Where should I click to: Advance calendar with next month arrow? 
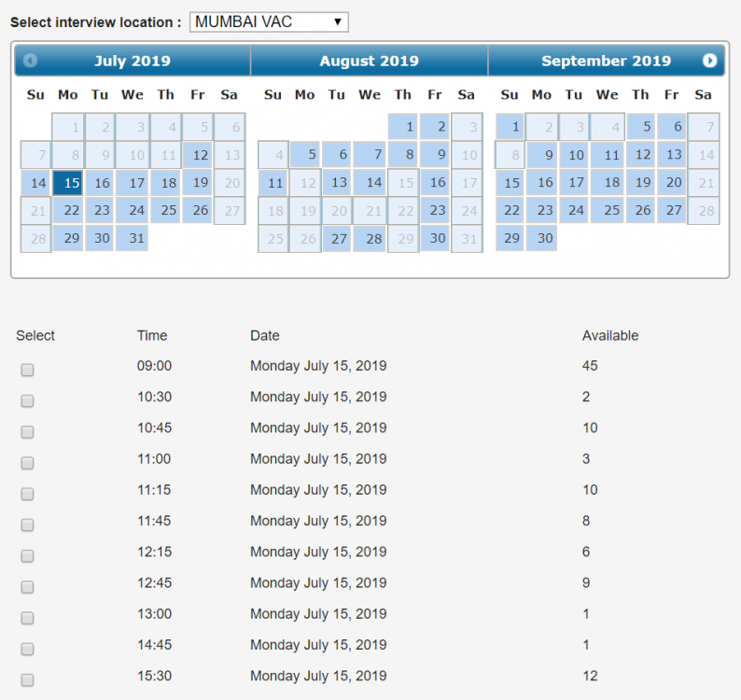709,61
